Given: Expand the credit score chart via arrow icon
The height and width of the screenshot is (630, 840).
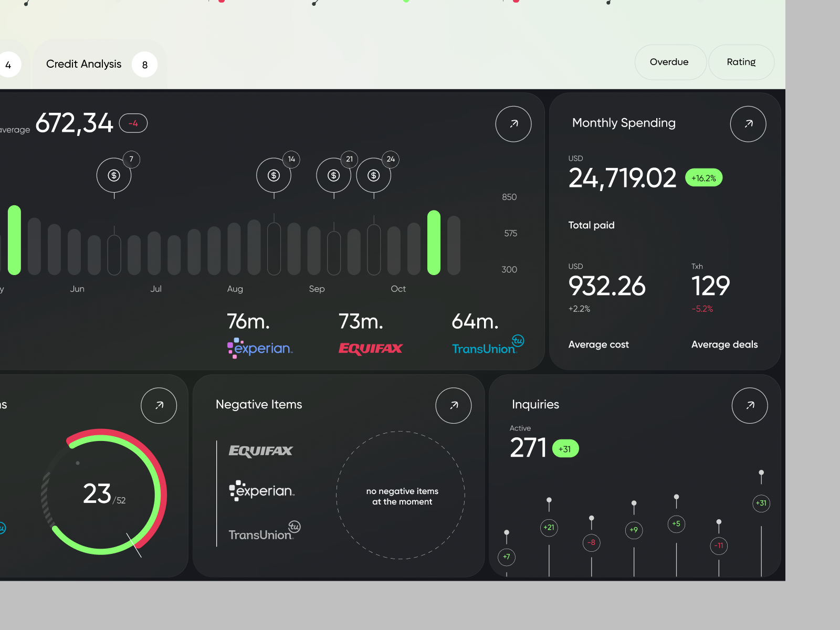Looking at the screenshot, I should pyautogui.click(x=513, y=124).
